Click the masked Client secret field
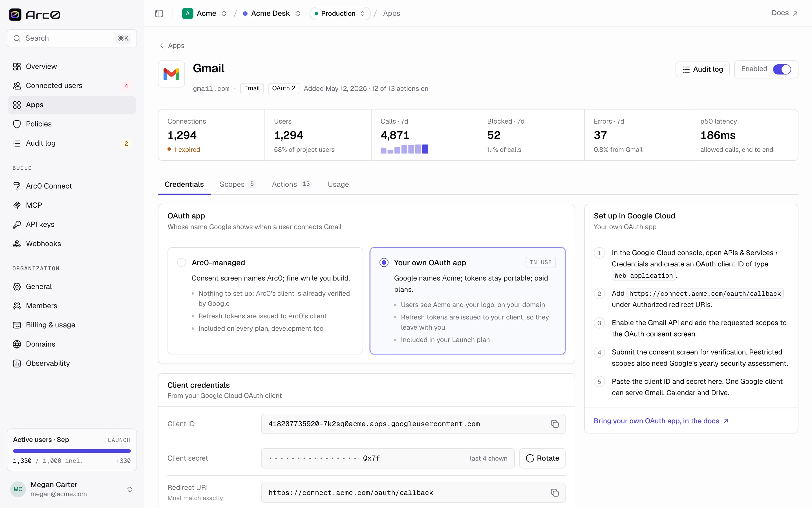The width and height of the screenshot is (812, 508). tap(388, 458)
